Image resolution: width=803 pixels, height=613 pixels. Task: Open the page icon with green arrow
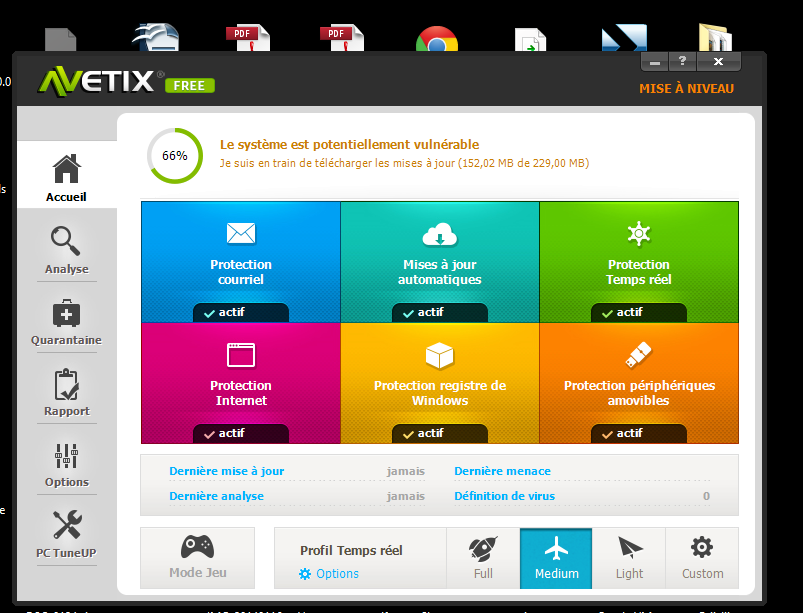[530, 39]
